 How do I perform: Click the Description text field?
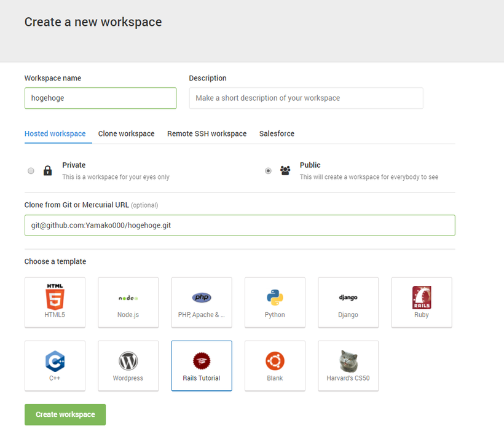click(x=306, y=98)
